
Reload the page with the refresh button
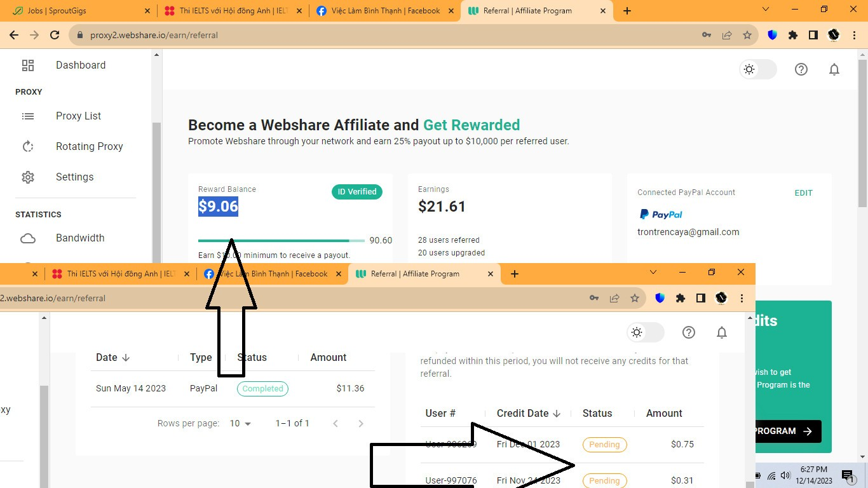point(55,35)
